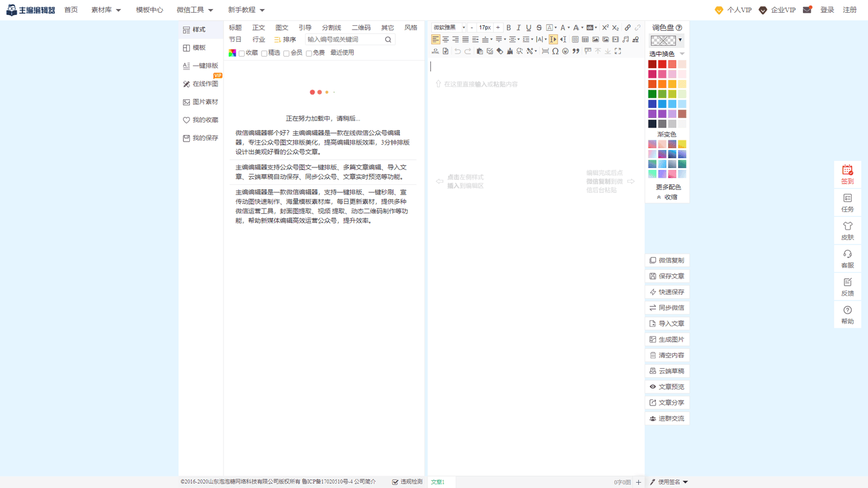Click the 保存文章 button
This screenshot has height=488, width=868.
(x=667, y=276)
